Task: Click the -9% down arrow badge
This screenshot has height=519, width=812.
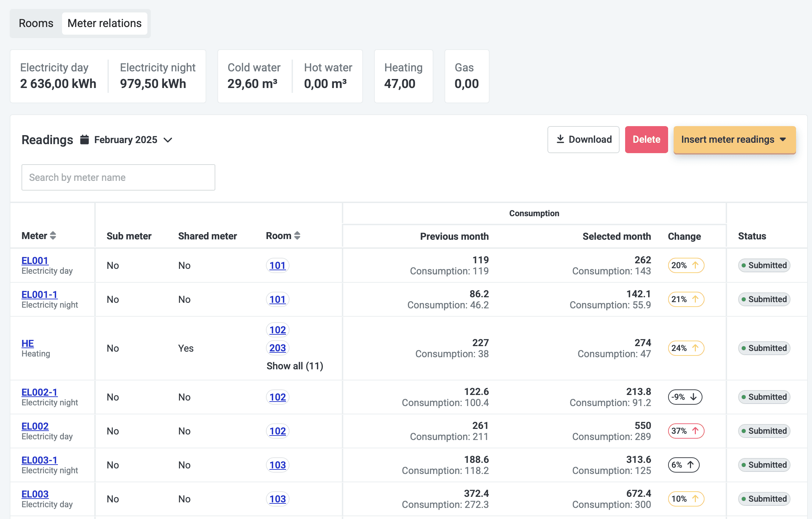Action: click(x=685, y=397)
